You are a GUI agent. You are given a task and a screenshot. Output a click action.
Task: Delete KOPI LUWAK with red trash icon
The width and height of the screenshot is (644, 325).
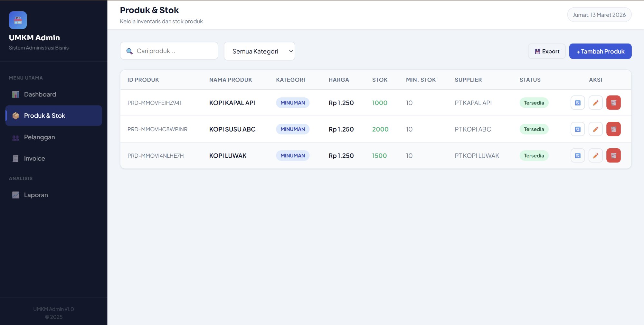point(613,156)
